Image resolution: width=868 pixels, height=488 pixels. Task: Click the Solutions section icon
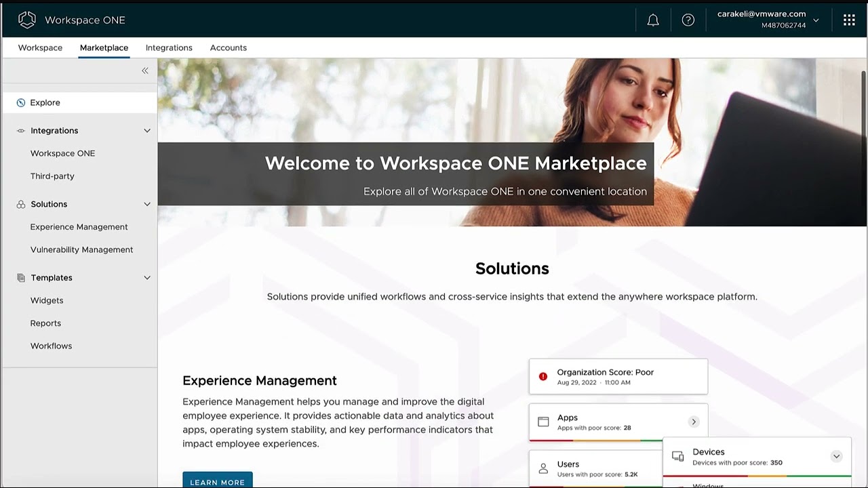coord(21,204)
